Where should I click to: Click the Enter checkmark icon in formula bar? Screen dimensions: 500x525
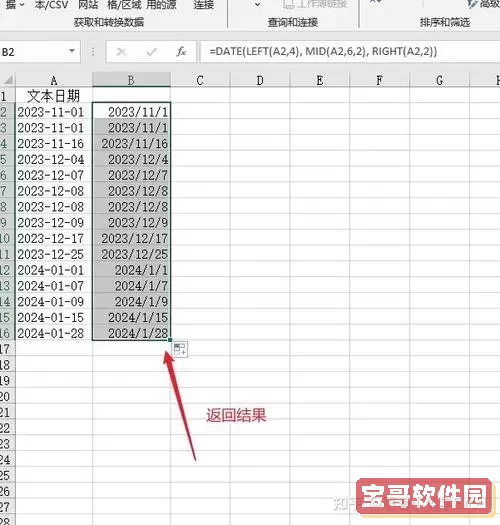pos(151,52)
